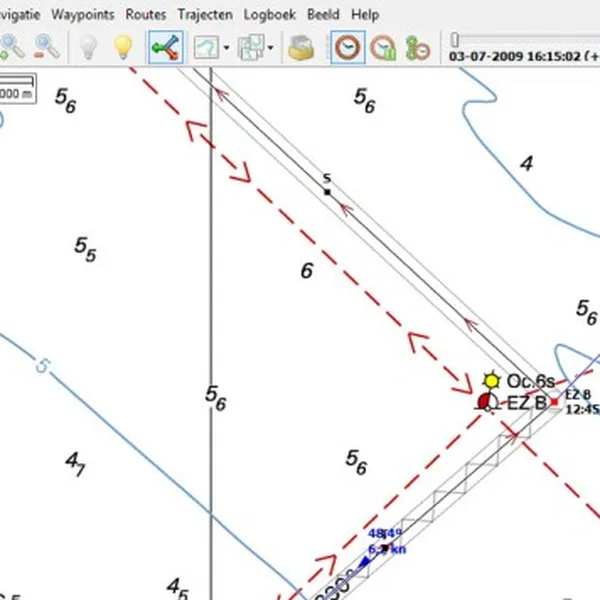Click the green gears icon in toolbar

417,46
